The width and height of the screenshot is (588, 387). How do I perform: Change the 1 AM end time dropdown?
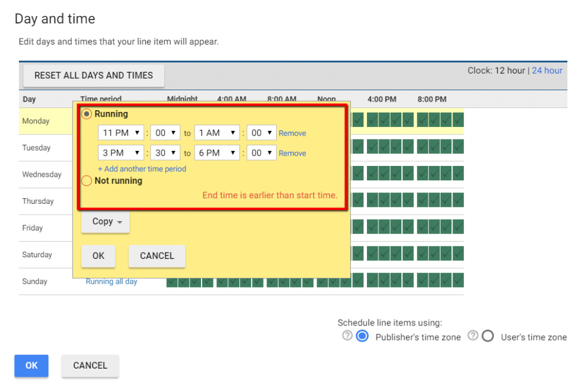click(x=217, y=133)
